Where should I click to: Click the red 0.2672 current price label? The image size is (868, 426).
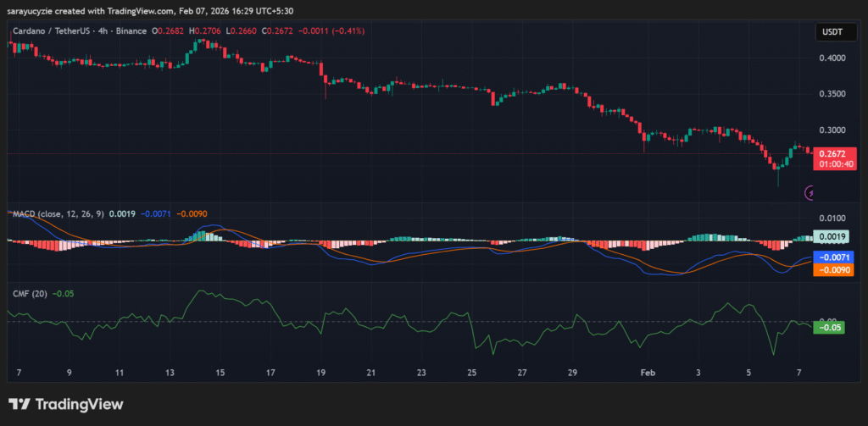[x=831, y=152]
